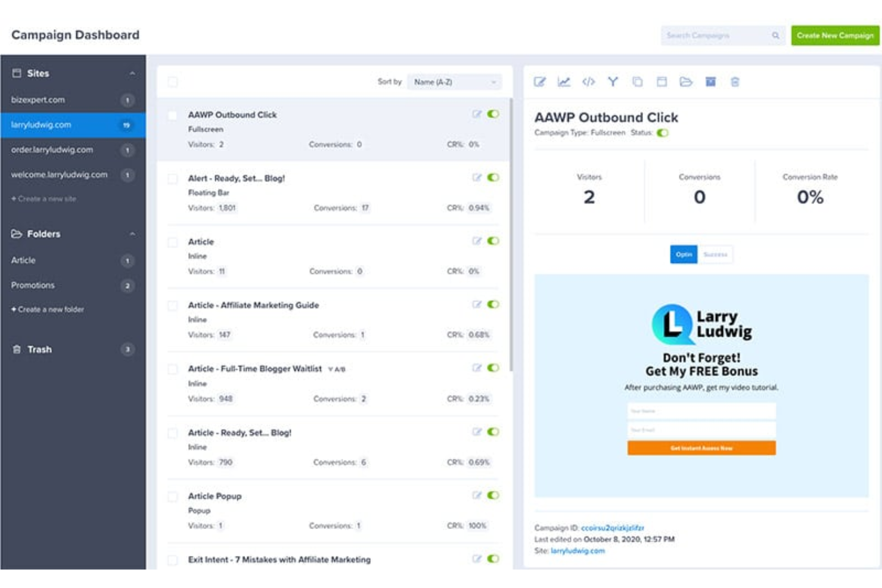Start an A/B split test icon
This screenshot has width=882, height=588.
(x=613, y=82)
